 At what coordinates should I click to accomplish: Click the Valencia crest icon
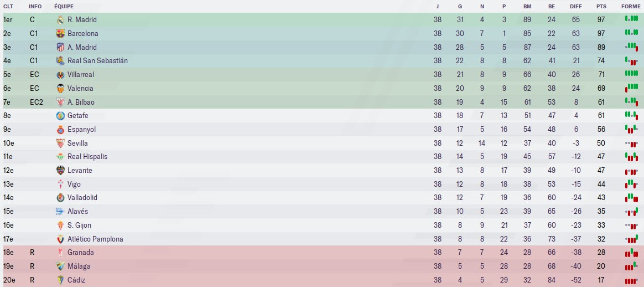click(61, 88)
